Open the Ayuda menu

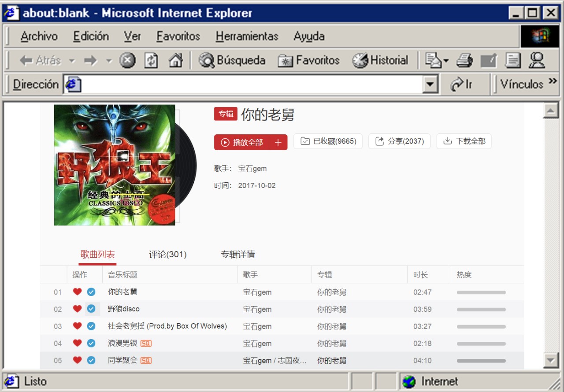coord(309,36)
